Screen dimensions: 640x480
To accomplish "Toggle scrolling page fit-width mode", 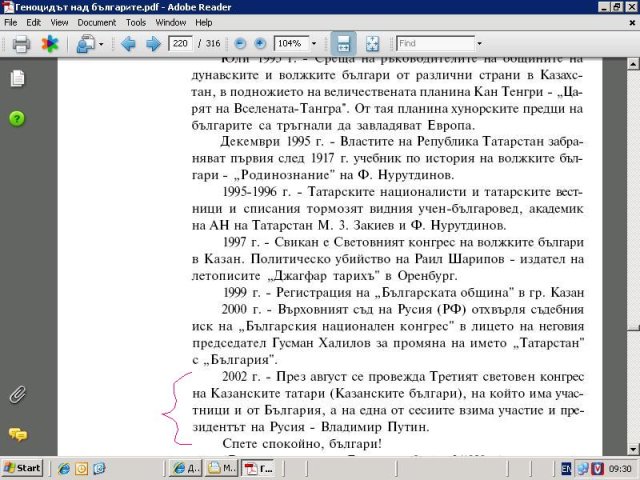I will (343, 44).
